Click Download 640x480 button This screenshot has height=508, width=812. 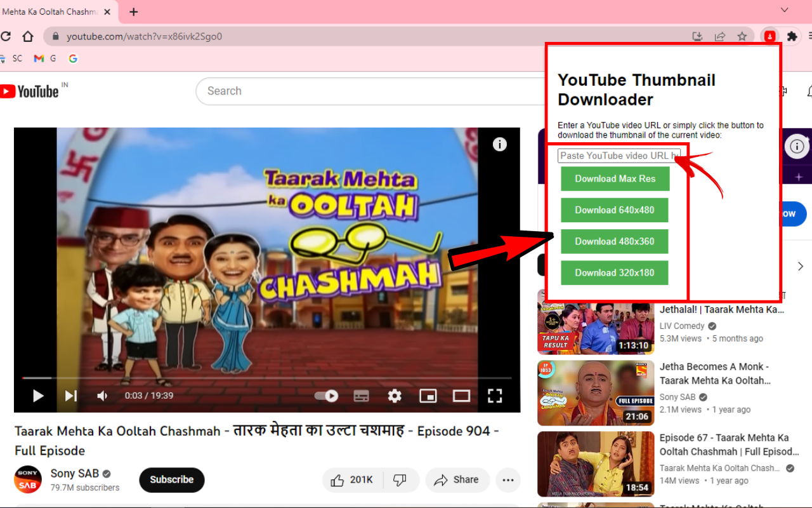pyautogui.click(x=615, y=210)
